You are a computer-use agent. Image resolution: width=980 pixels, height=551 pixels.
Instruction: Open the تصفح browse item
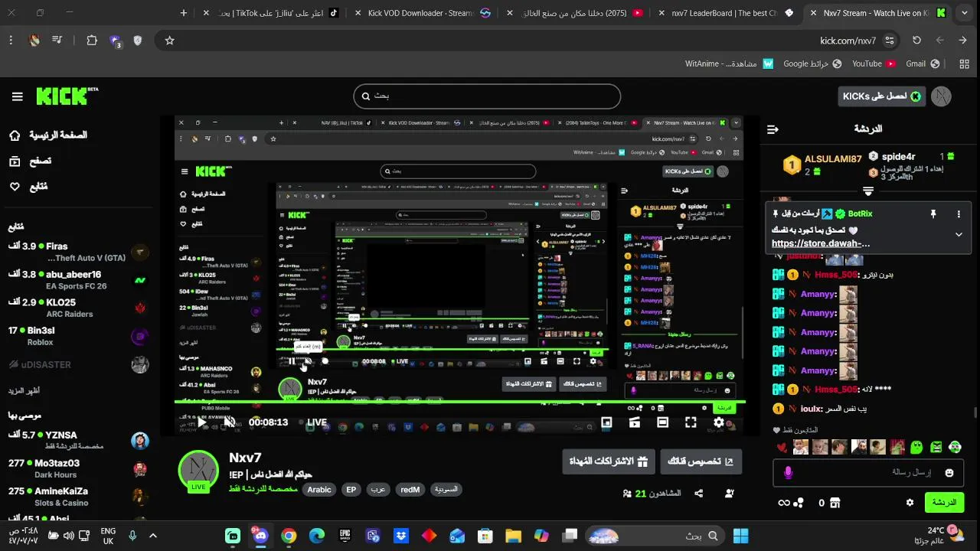pos(30,161)
